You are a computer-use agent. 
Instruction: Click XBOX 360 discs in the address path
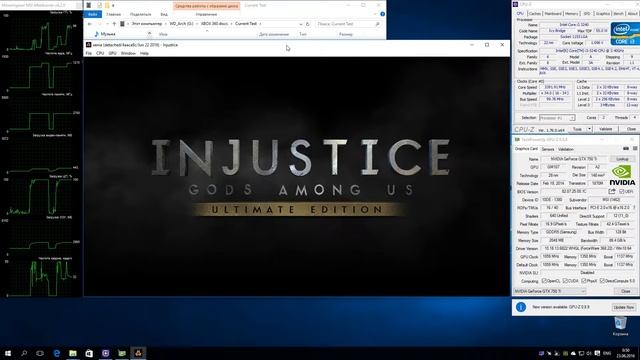tap(214, 24)
